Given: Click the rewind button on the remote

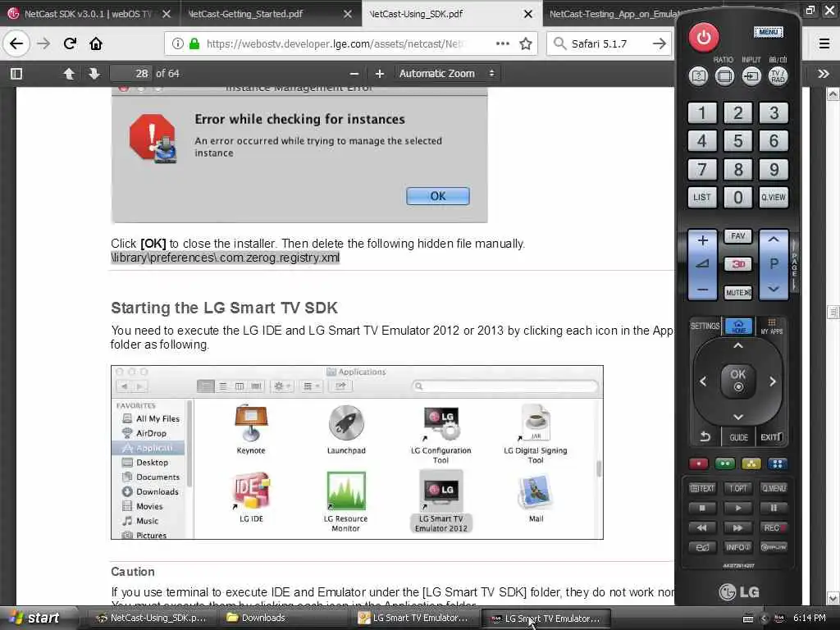Looking at the screenshot, I should coord(702,527).
